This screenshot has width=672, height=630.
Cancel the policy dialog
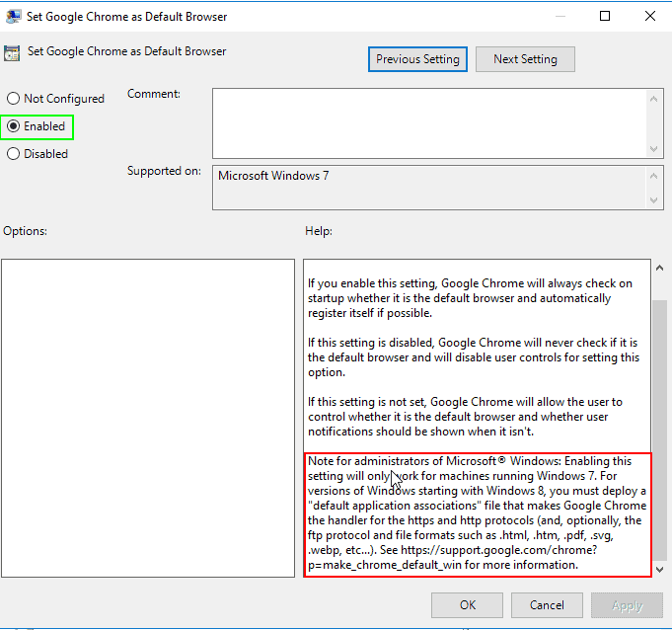tap(547, 605)
